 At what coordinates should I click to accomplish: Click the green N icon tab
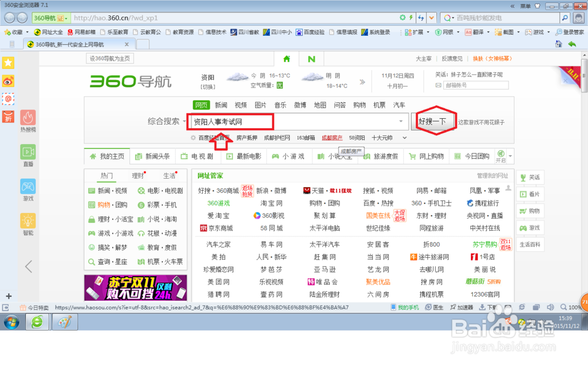(311, 59)
